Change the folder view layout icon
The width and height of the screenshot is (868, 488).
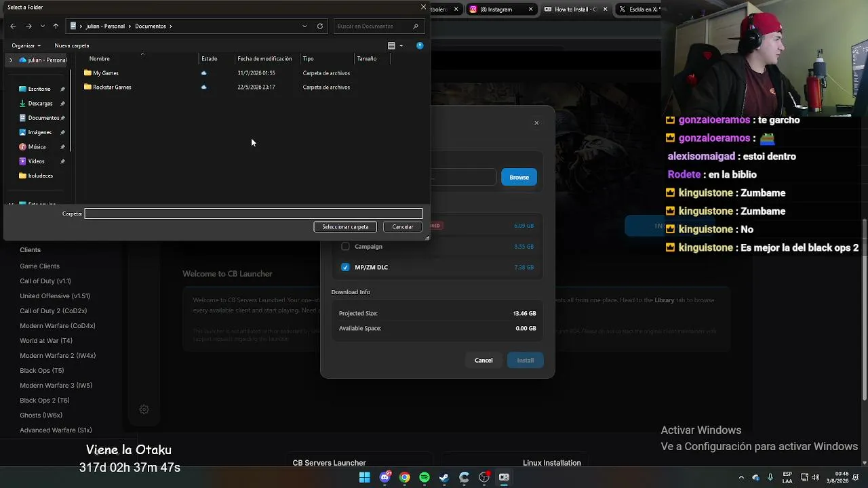[391, 45]
